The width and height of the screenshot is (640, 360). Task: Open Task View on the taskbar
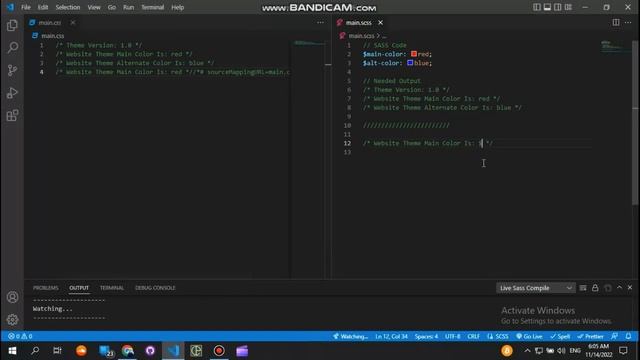(57, 351)
